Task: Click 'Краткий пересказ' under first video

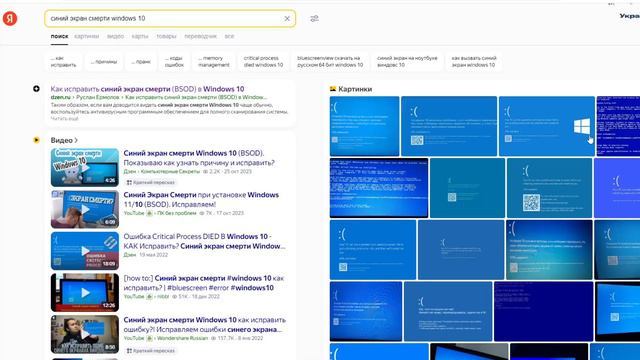Action: pos(151,182)
